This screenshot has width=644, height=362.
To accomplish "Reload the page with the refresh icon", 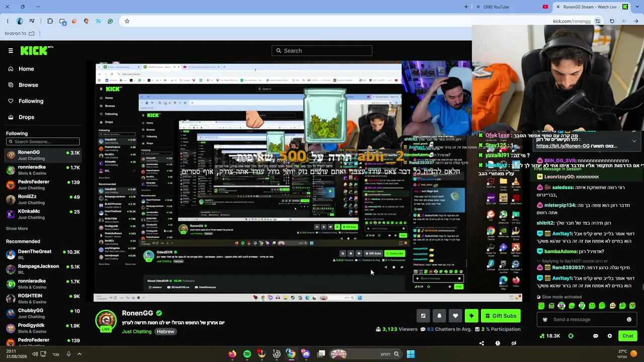I will point(612,21).
